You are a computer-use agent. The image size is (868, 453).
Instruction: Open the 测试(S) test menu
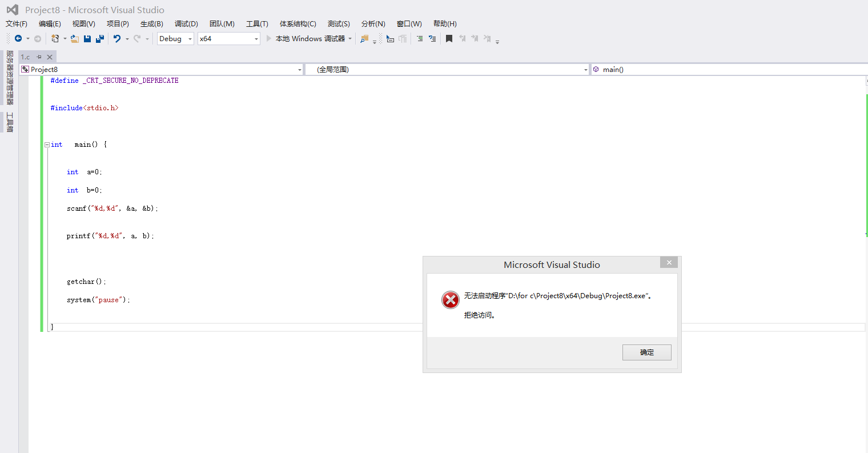tap(339, 24)
